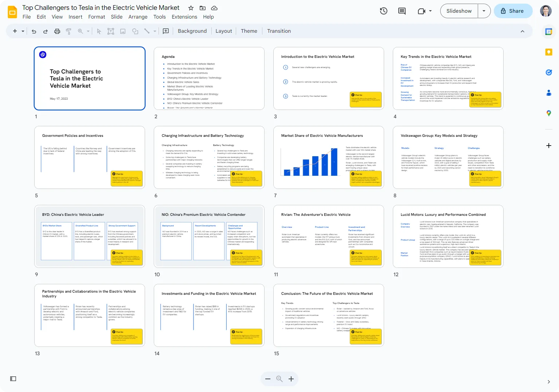559x392 pixels.
Task: Star the presentation title
Action: pos(191,8)
